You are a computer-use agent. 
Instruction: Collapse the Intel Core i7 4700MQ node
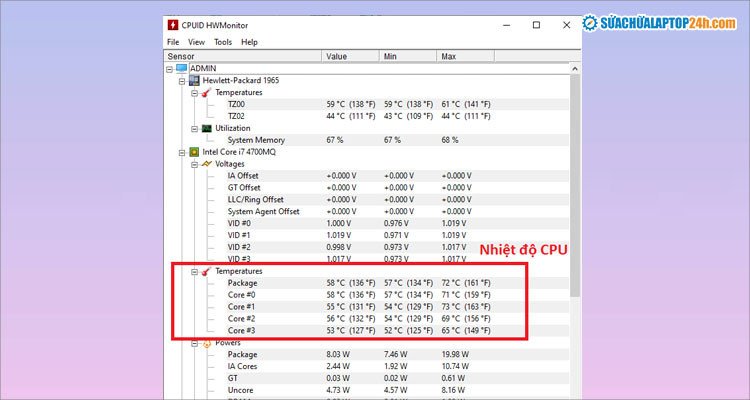pos(182,153)
